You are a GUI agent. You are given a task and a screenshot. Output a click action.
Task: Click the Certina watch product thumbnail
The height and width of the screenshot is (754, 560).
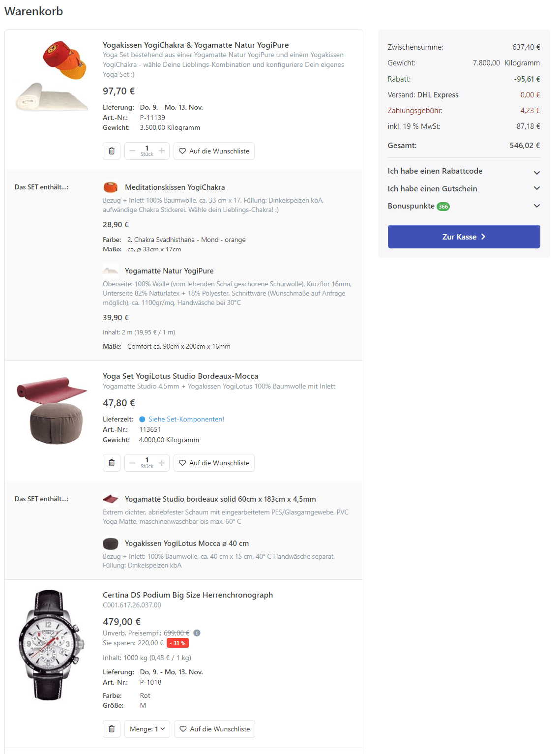[x=51, y=644]
